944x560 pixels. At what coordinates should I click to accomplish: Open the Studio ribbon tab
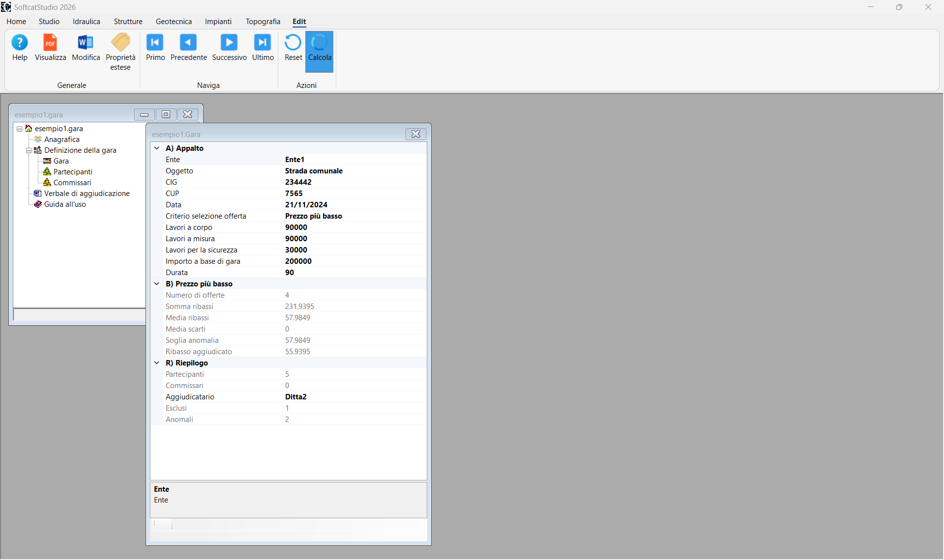(x=49, y=22)
